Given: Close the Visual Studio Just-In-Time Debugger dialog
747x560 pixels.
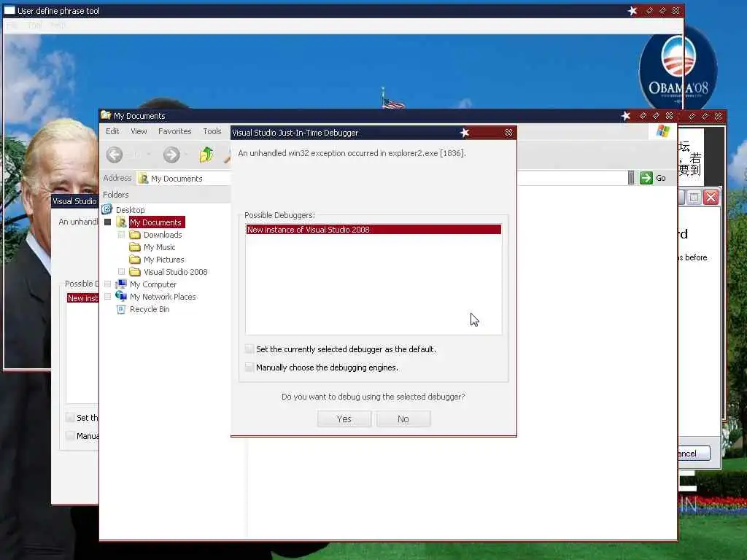Looking at the screenshot, I should click(508, 133).
